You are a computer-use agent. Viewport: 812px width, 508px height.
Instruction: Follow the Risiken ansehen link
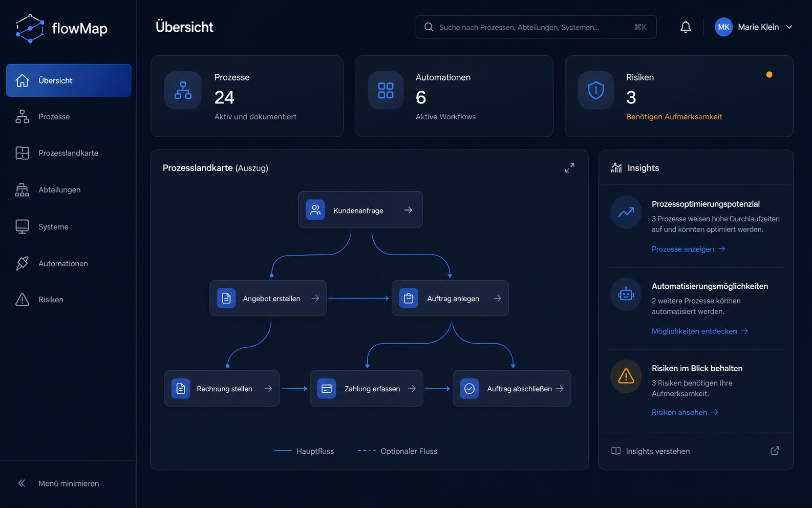pos(685,412)
